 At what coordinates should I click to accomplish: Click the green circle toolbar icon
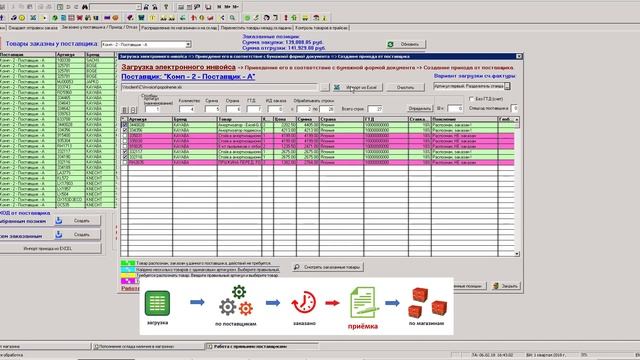[x=247, y=18]
